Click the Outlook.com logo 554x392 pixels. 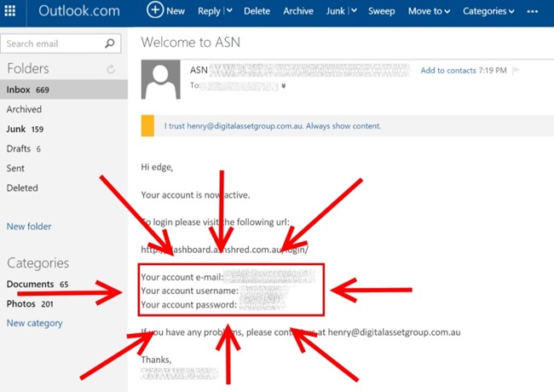[79, 11]
